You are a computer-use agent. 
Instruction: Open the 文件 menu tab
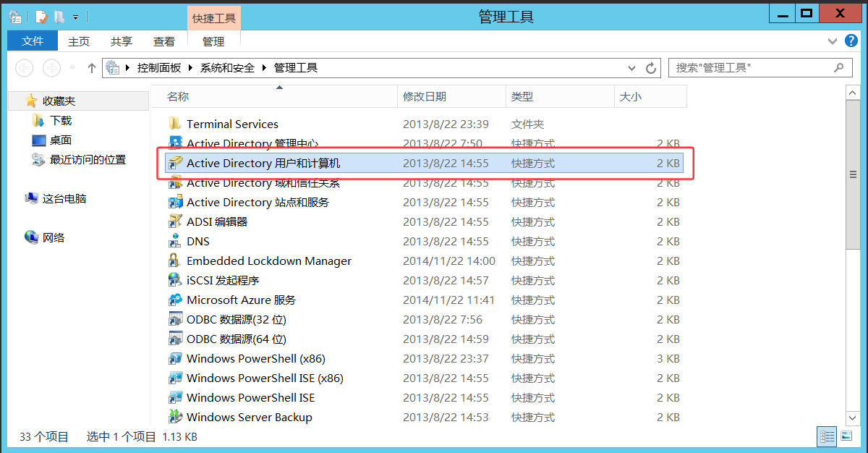point(33,41)
